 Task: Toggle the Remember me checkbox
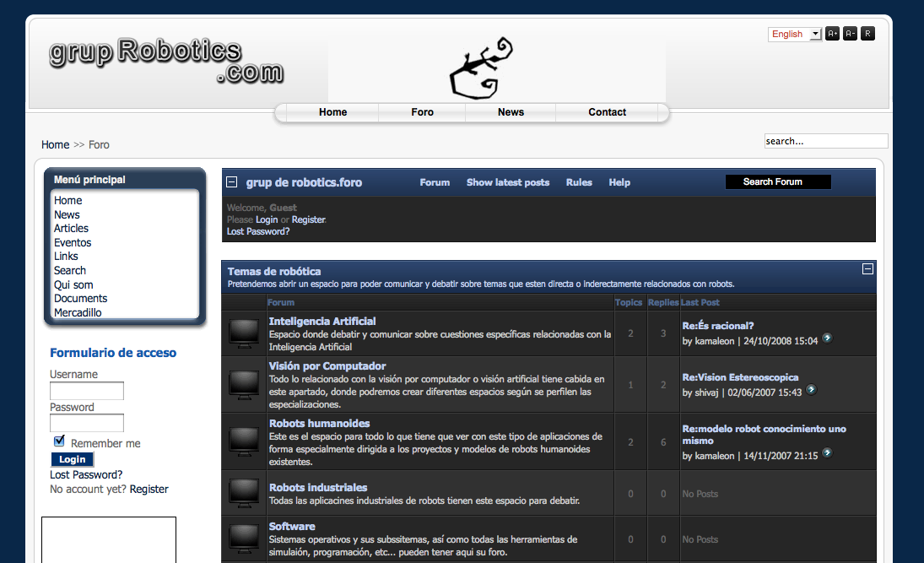59,441
